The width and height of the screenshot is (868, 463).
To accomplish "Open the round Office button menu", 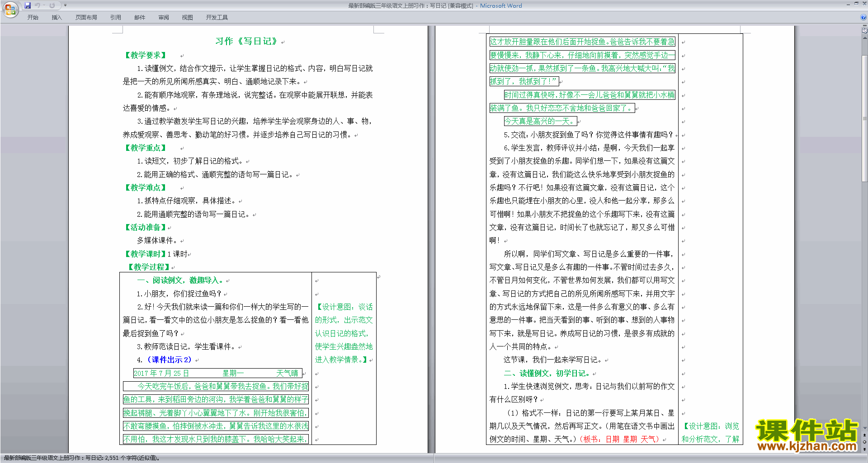I will pos(10,9).
